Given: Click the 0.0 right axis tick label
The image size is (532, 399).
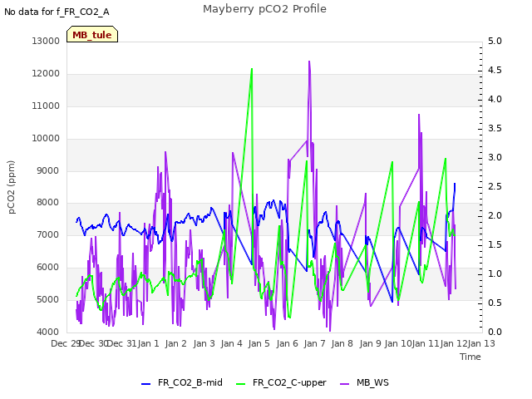Looking at the screenshot, I should pyautogui.click(x=495, y=332).
